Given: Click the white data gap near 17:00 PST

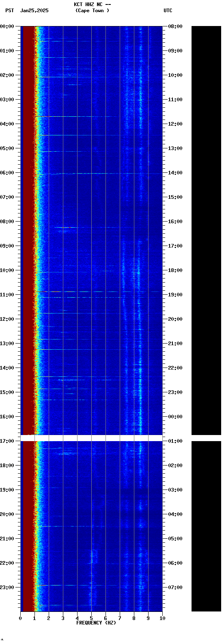Looking at the screenshot, I should (x=91, y=438).
